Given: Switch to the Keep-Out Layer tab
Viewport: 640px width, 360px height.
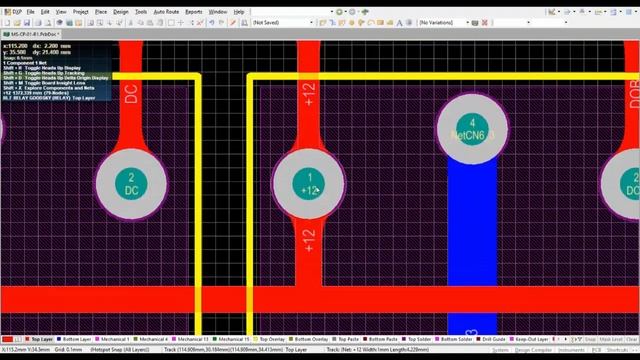Looking at the screenshot, I should (529, 339).
